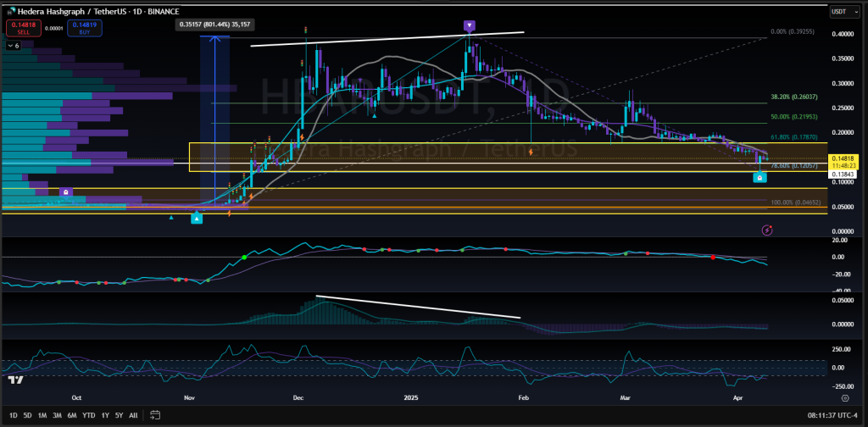Click the 78.60% (0.12057) Fibonacci label
The width and height of the screenshot is (868, 427).
793,166
